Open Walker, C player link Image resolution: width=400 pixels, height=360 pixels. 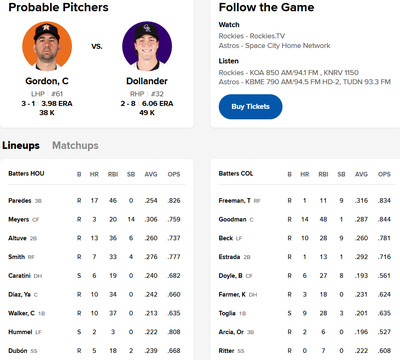tap(21, 313)
